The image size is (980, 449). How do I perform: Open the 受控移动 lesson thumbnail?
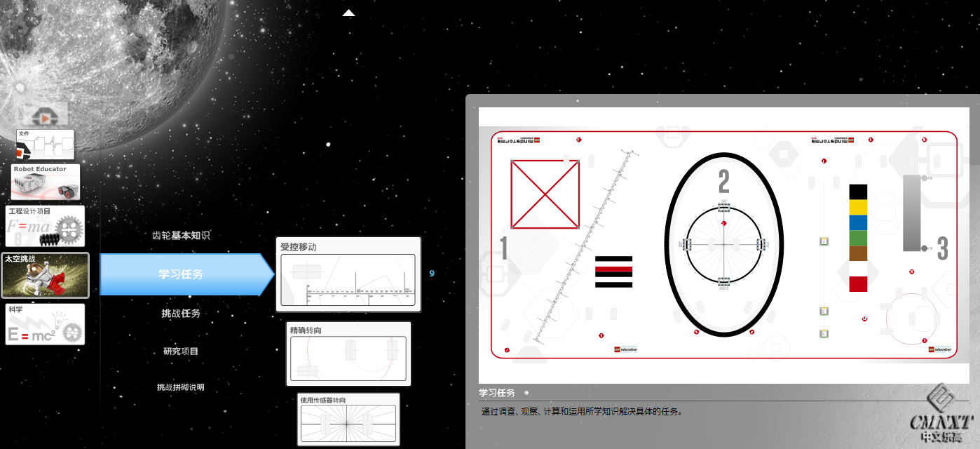[x=348, y=274]
